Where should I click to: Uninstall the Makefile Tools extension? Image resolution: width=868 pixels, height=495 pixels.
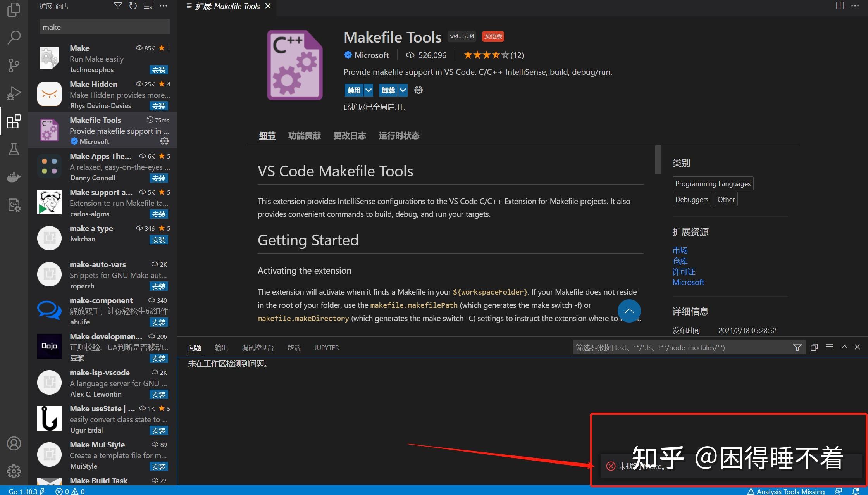[x=388, y=90]
